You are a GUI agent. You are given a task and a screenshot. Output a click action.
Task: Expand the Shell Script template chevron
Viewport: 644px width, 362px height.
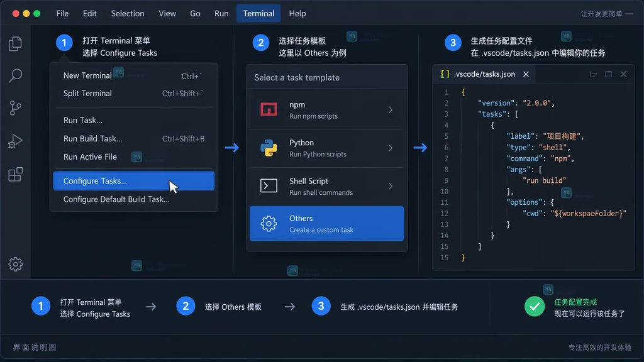coord(390,186)
